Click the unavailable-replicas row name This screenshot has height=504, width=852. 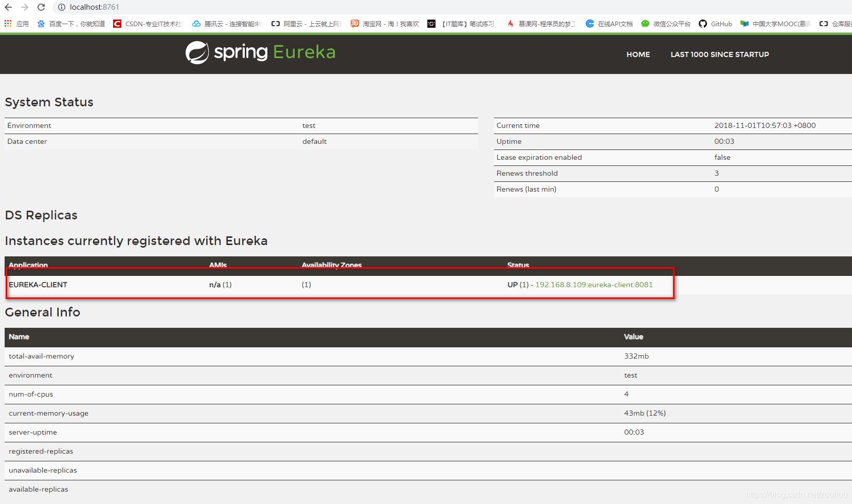click(x=43, y=470)
